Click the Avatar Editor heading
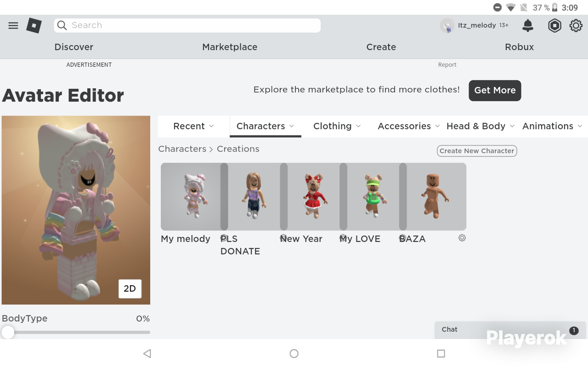 click(x=63, y=95)
